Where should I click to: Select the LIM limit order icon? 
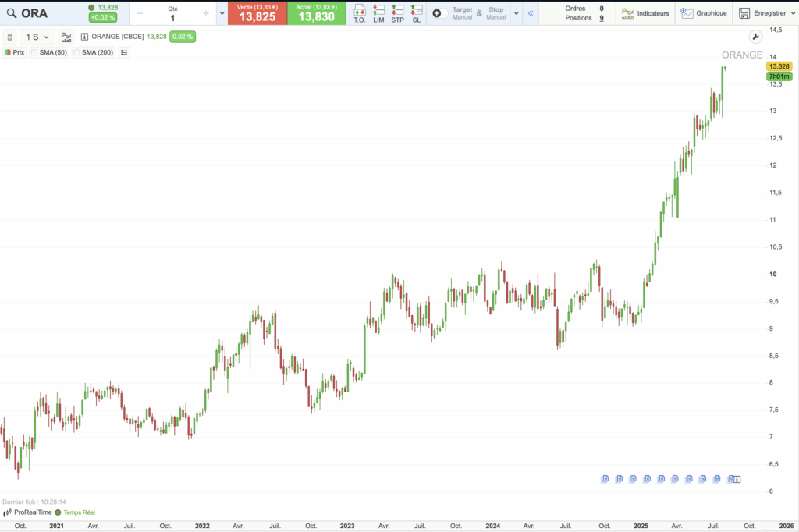[378, 13]
